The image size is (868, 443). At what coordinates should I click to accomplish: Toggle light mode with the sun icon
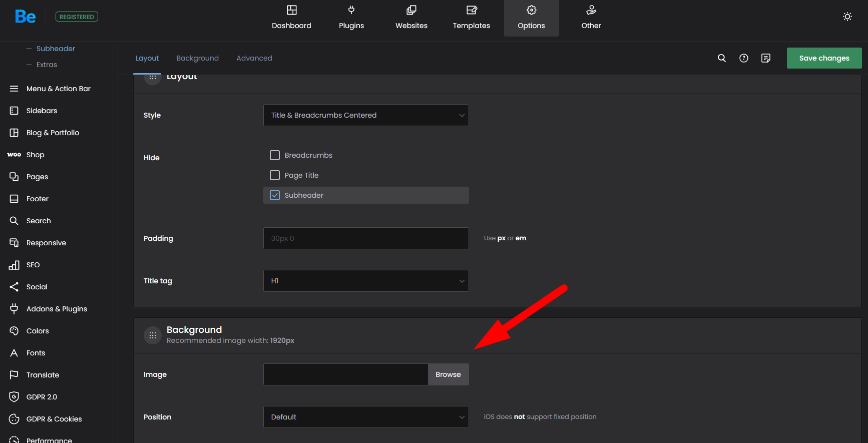pyautogui.click(x=847, y=17)
